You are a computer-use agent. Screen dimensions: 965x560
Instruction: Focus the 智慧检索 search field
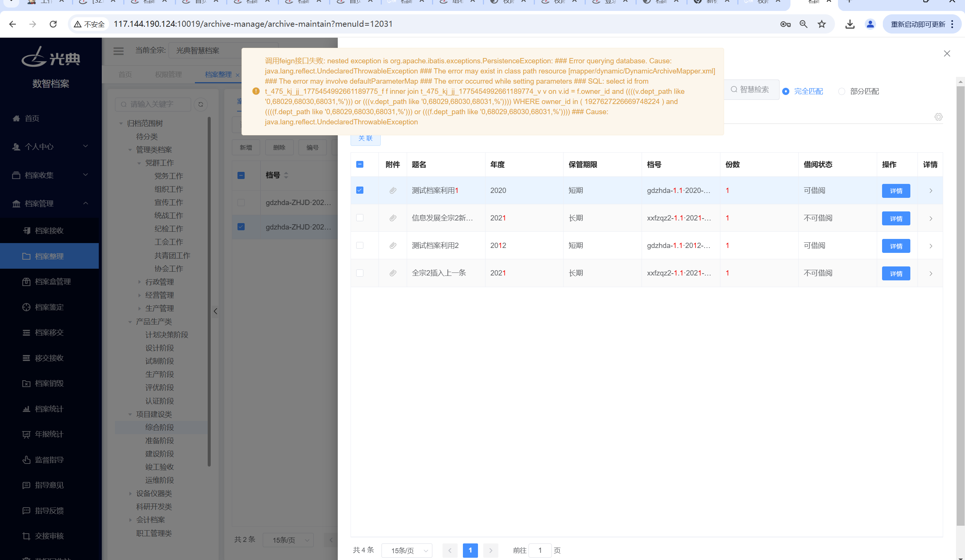(x=754, y=90)
